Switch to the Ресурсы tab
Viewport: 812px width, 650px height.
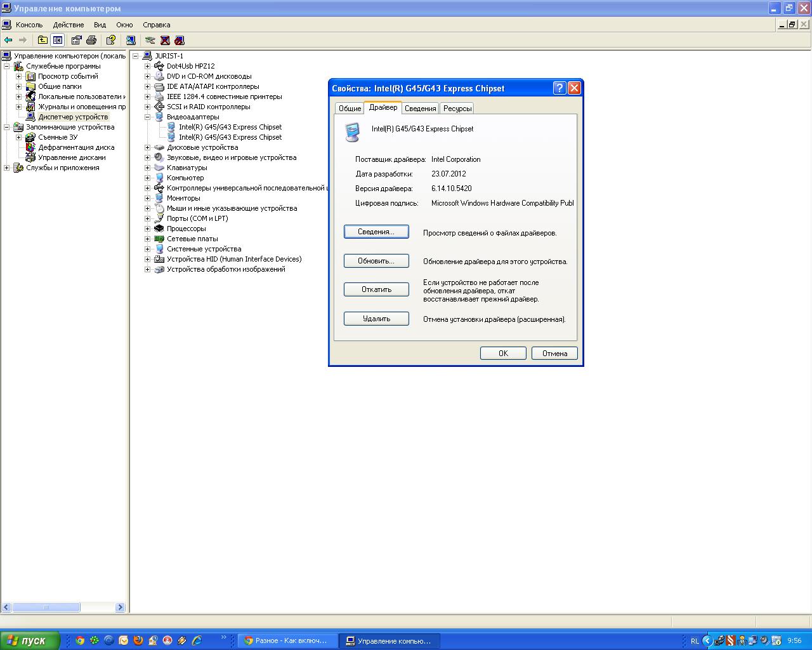click(x=457, y=109)
